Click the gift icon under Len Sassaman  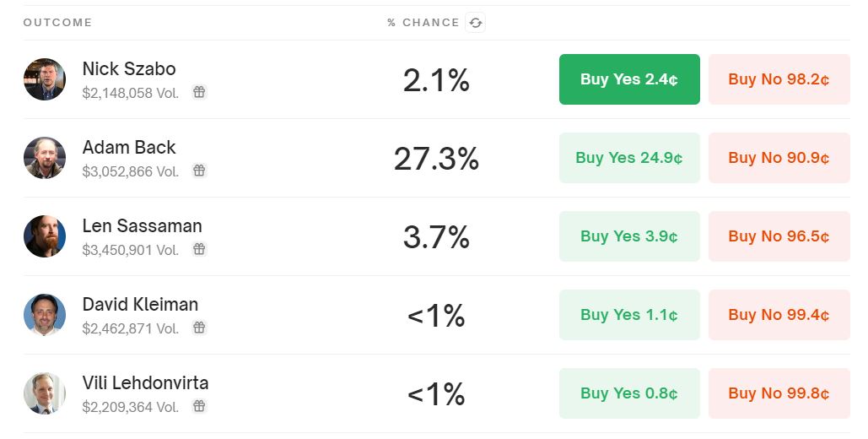coord(199,250)
